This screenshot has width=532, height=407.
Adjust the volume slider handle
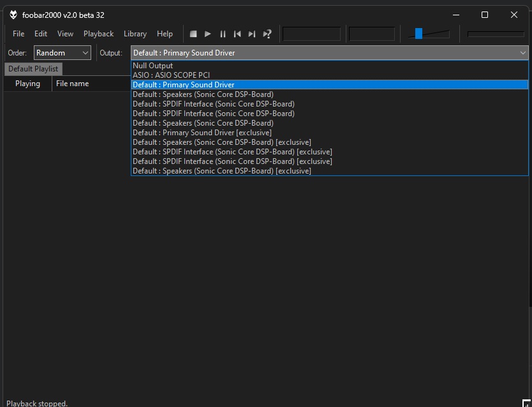(x=418, y=34)
